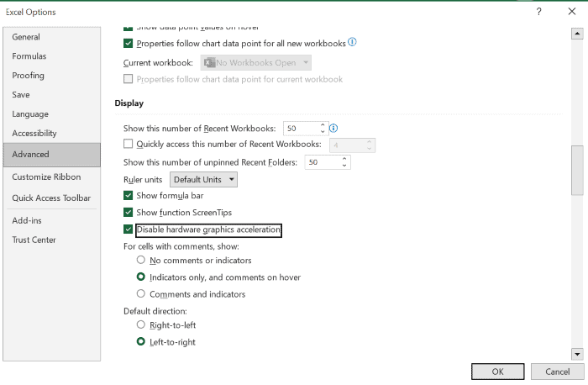The height and width of the screenshot is (385, 588).
Task: Open the Language options category
Action: click(x=52, y=113)
